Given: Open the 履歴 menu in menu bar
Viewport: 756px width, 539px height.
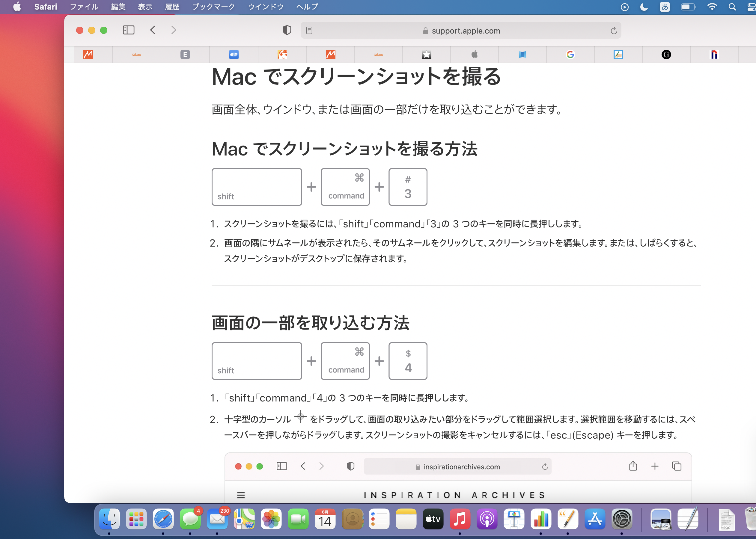Looking at the screenshot, I should 172,7.
